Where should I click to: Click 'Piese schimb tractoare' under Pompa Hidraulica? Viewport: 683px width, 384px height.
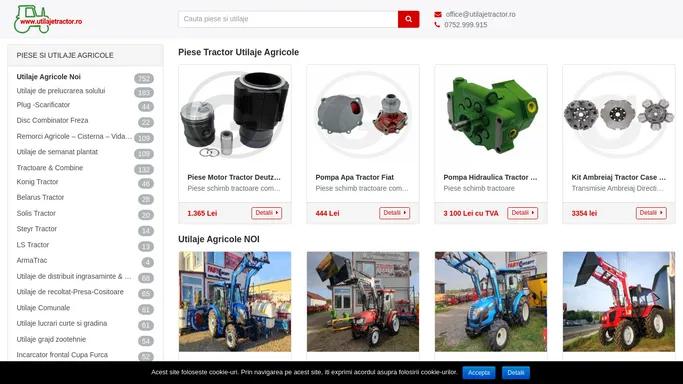point(479,189)
